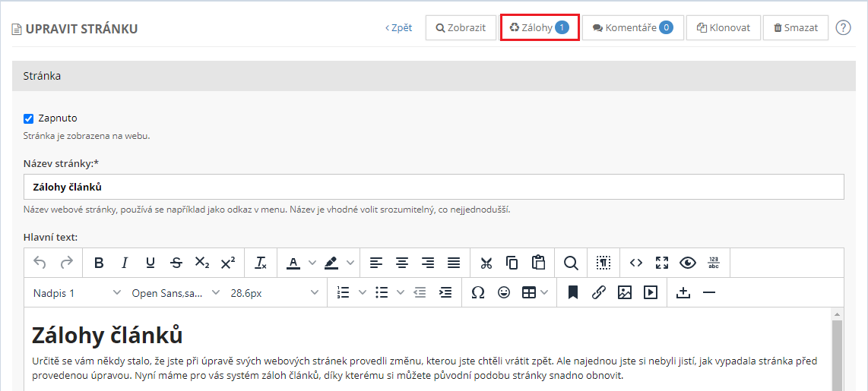Expand the Open Sans font family dropdown
Viewport: 868px width, 391px height.
tap(175, 293)
